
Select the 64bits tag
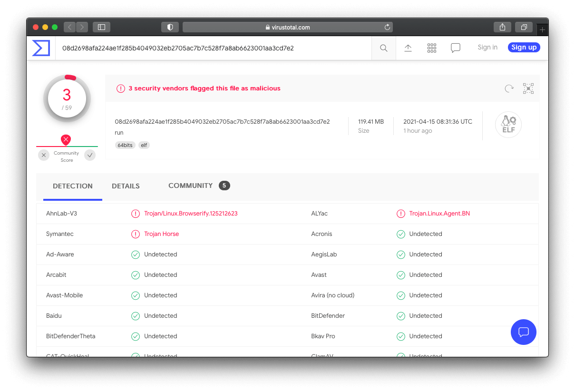125,145
